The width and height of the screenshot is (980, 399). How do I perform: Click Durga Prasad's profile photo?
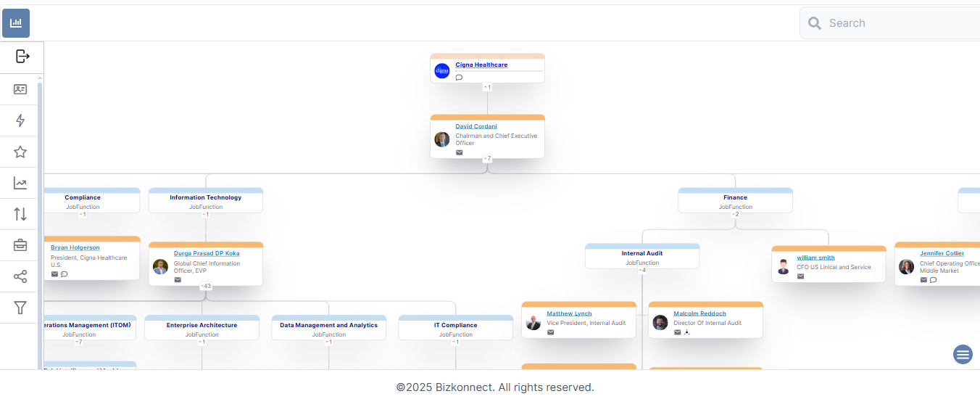pyautogui.click(x=160, y=266)
